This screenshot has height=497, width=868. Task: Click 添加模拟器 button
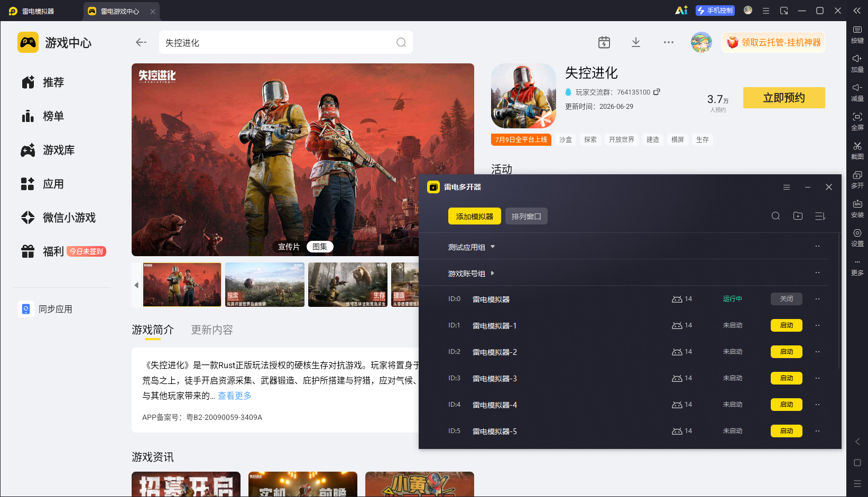click(x=475, y=216)
